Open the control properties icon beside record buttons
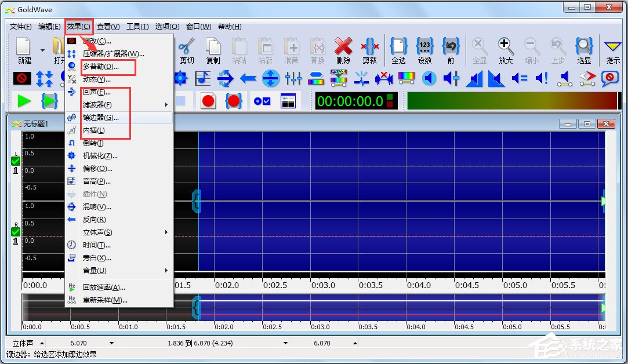The height and width of the screenshot is (364, 628). 288,101
